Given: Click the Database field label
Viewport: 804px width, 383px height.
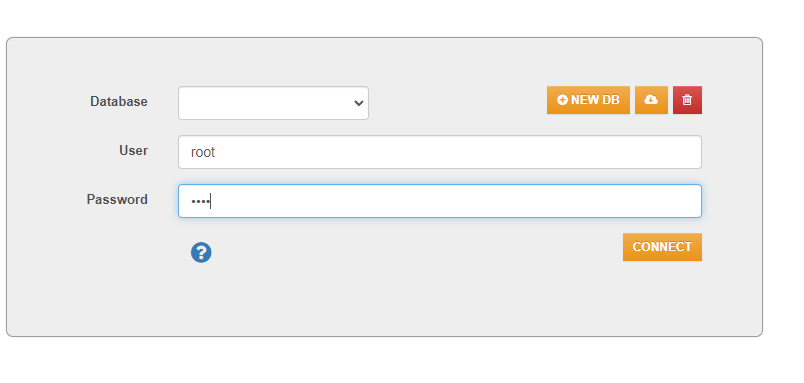Looking at the screenshot, I should [x=118, y=102].
